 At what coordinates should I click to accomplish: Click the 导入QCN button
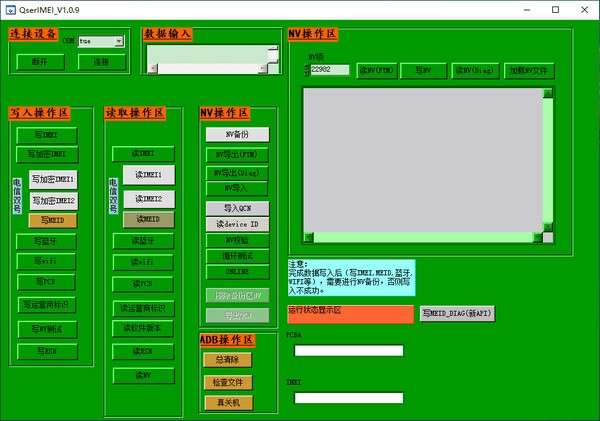click(x=237, y=209)
